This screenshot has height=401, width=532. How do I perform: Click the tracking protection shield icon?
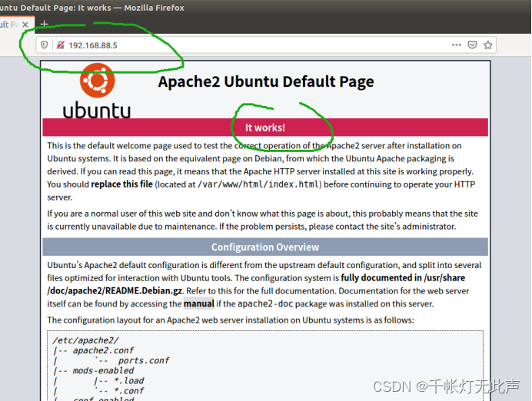click(x=44, y=45)
